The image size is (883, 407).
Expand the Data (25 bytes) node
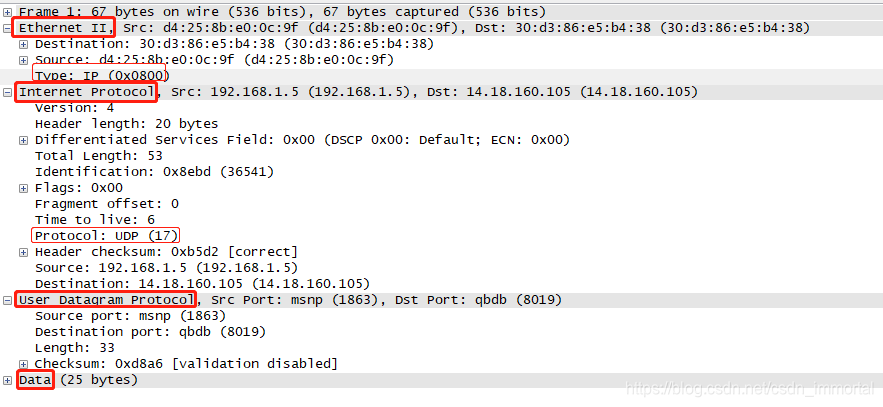coord(7,381)
